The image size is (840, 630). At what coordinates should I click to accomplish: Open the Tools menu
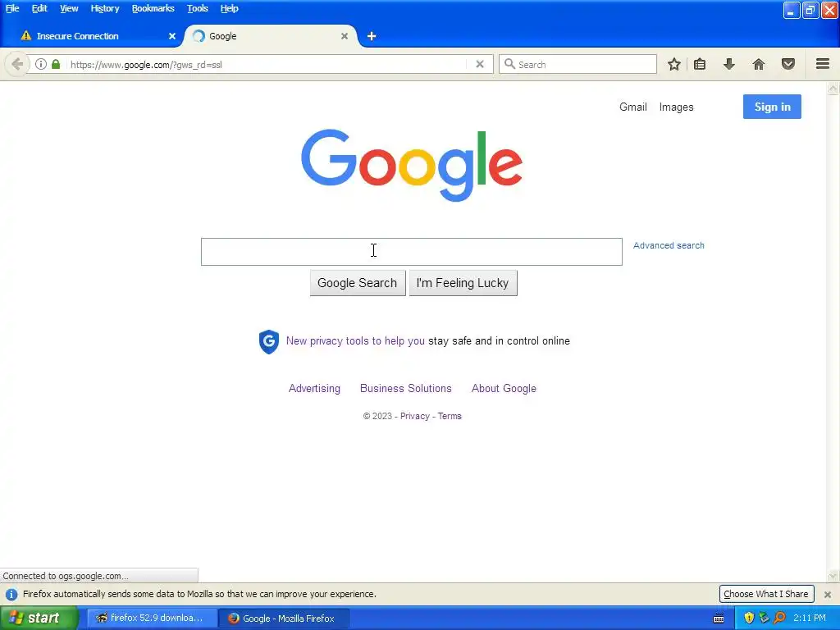(x=197, y=8)
